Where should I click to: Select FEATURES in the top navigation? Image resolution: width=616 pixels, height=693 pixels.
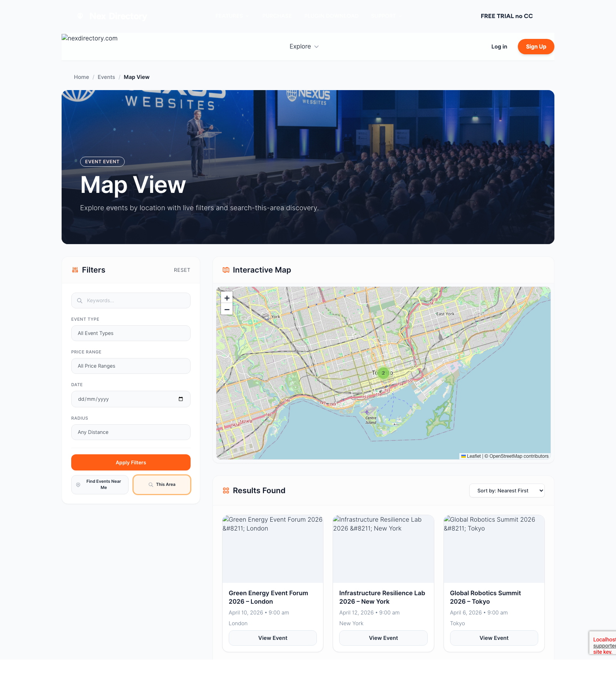229,16
